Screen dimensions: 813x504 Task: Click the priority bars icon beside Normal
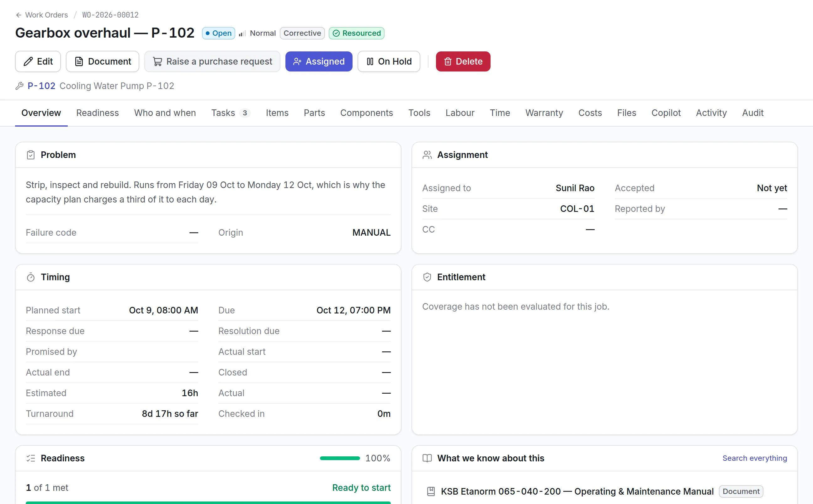(242, 33)
